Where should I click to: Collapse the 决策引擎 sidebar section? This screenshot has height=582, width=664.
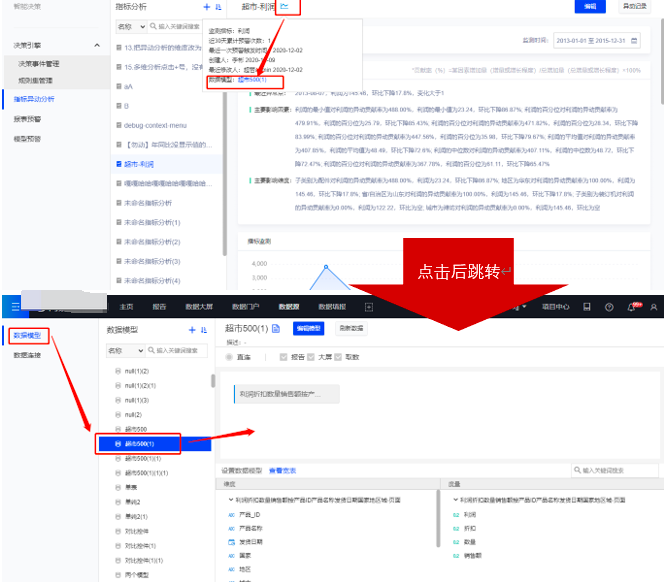[97, 45]
